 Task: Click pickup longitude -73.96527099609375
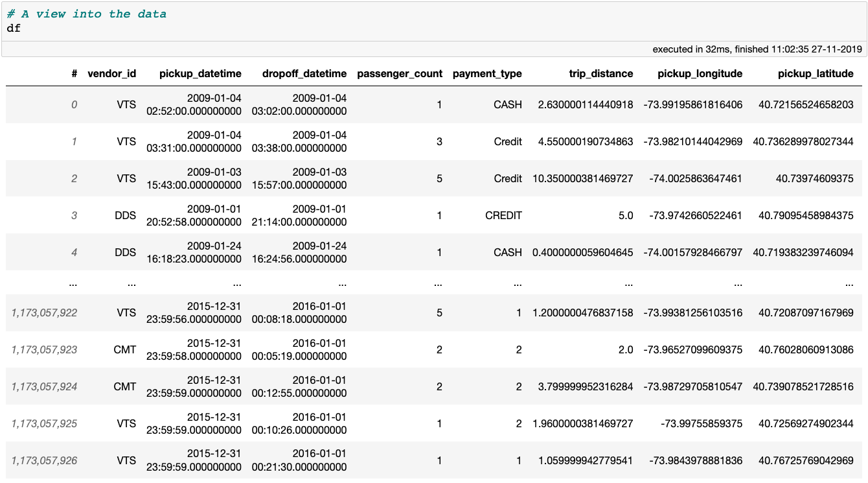point(693,349)
